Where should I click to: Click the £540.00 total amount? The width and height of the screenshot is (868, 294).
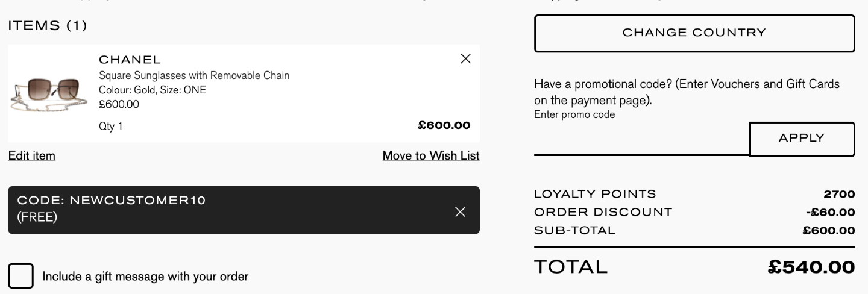pos(811,266)
